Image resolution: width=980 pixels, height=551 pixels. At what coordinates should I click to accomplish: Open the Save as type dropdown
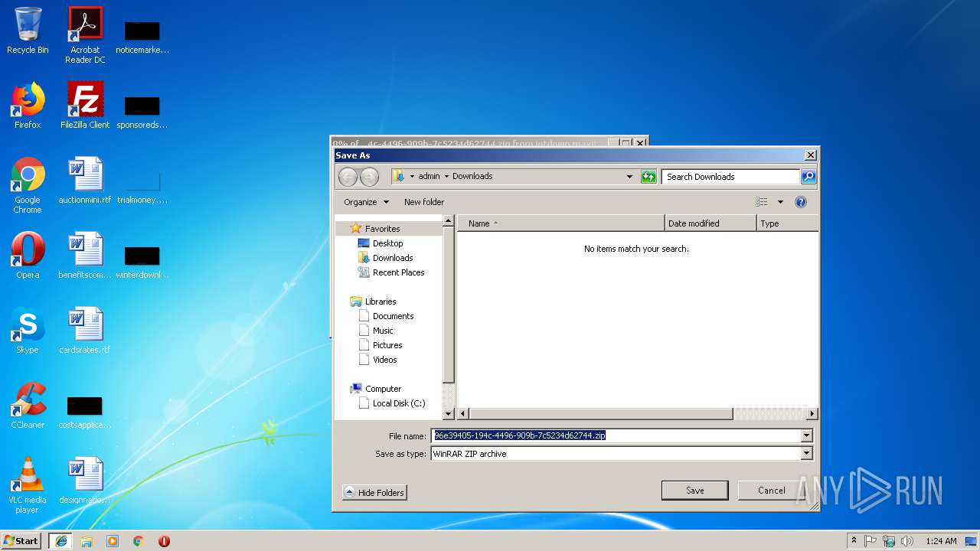[806, 454]
